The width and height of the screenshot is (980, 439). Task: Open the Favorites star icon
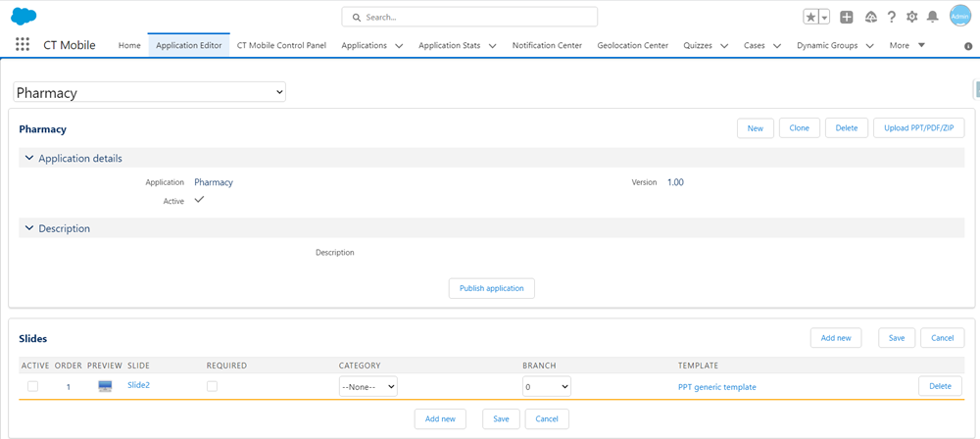[811, 17]
